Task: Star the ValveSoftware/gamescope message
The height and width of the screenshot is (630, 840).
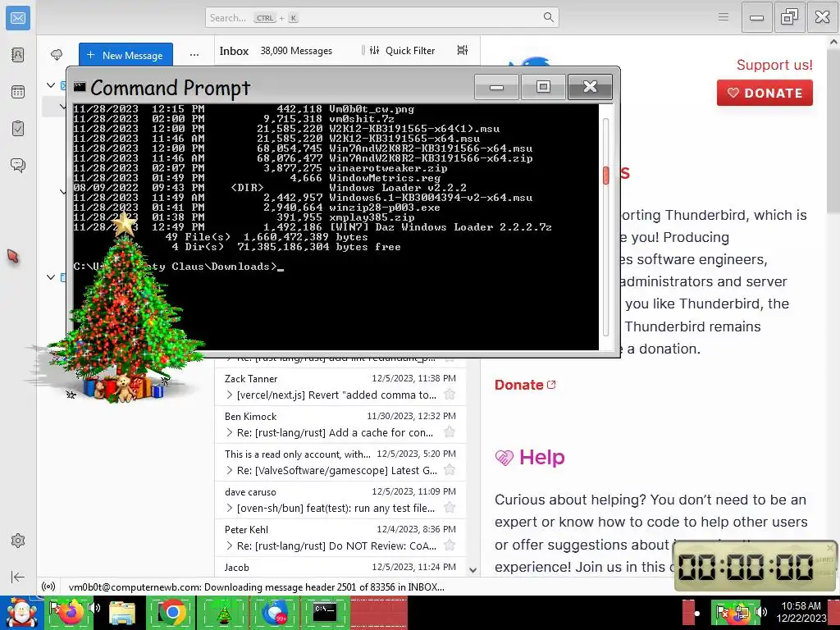Action: (x=450, y=470)
